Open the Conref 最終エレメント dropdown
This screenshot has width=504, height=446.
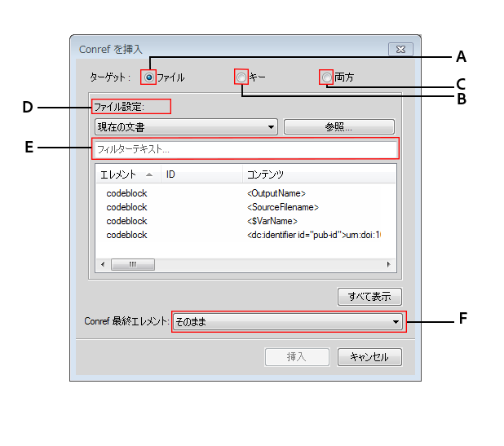[288, 322]
